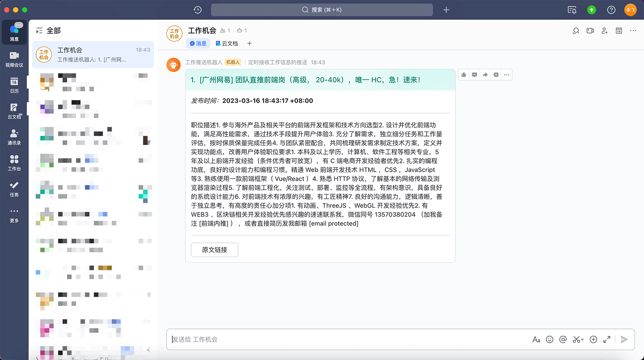Open 视频会议 video meetings in sidebar
Image resolution: width=644 pixels, height=360 pixels.
pos(14,59)
